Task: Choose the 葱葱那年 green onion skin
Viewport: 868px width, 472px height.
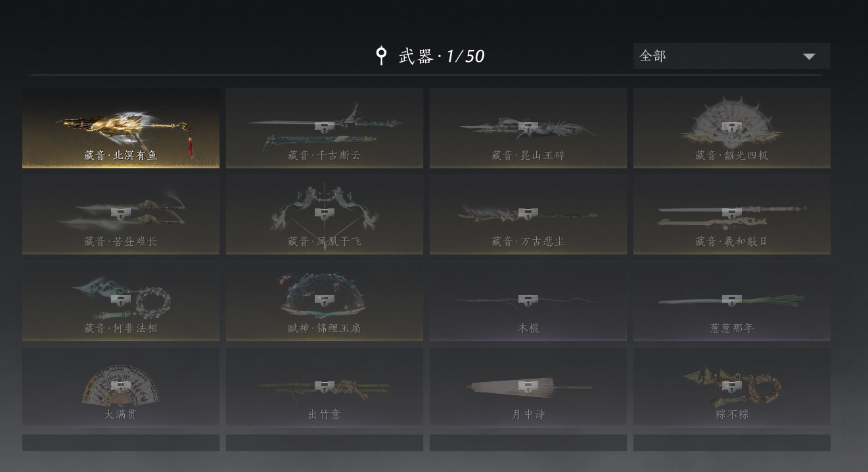Action: [x=732, y=301]
